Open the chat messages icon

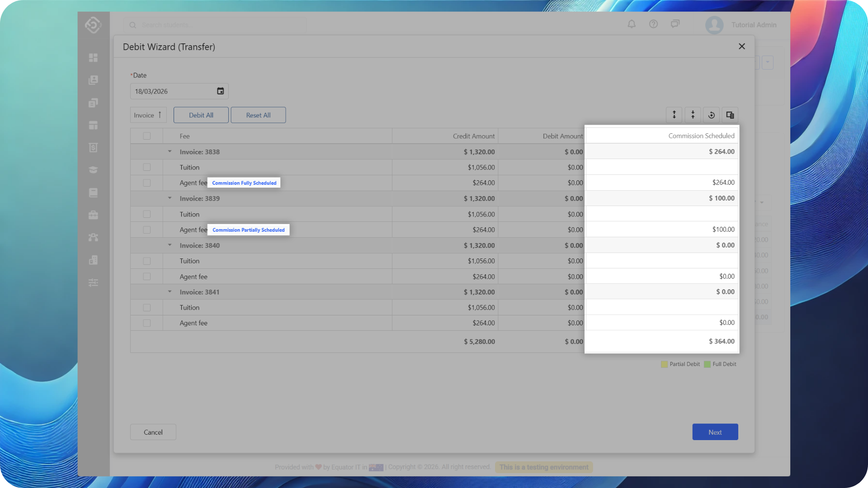675,24
